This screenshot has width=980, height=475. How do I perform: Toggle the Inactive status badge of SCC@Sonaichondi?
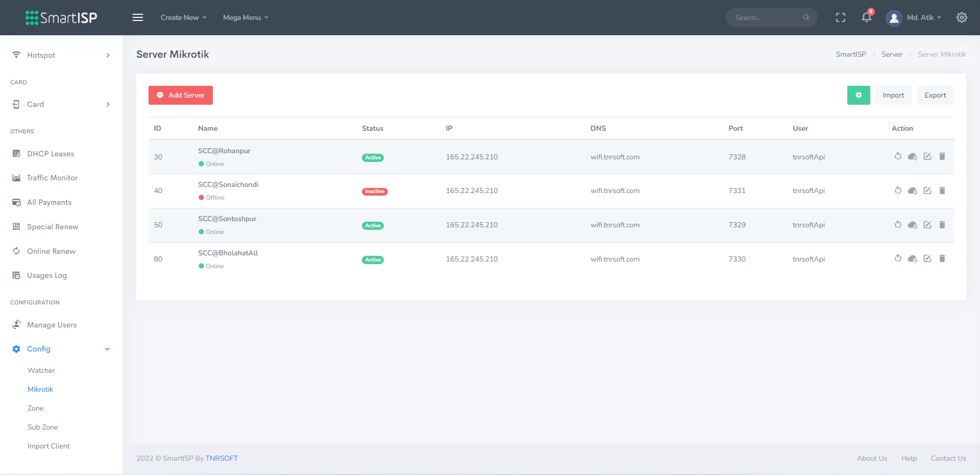coord(375,192)
